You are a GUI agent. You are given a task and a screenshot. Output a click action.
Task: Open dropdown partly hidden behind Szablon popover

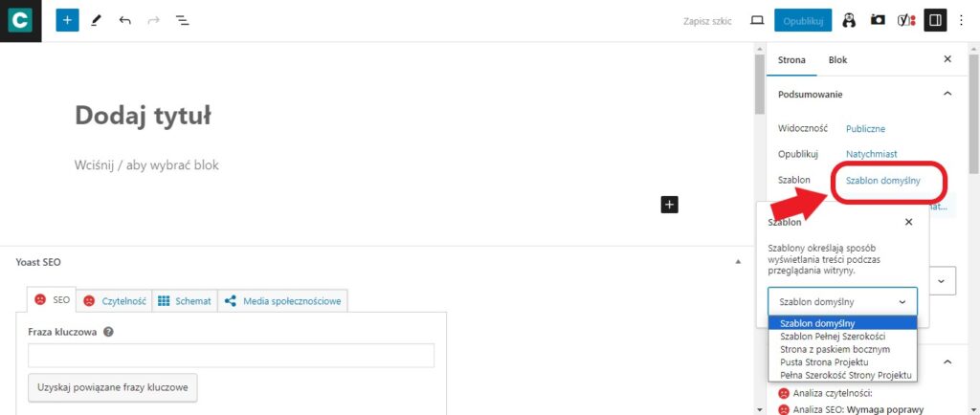point(942,281)
